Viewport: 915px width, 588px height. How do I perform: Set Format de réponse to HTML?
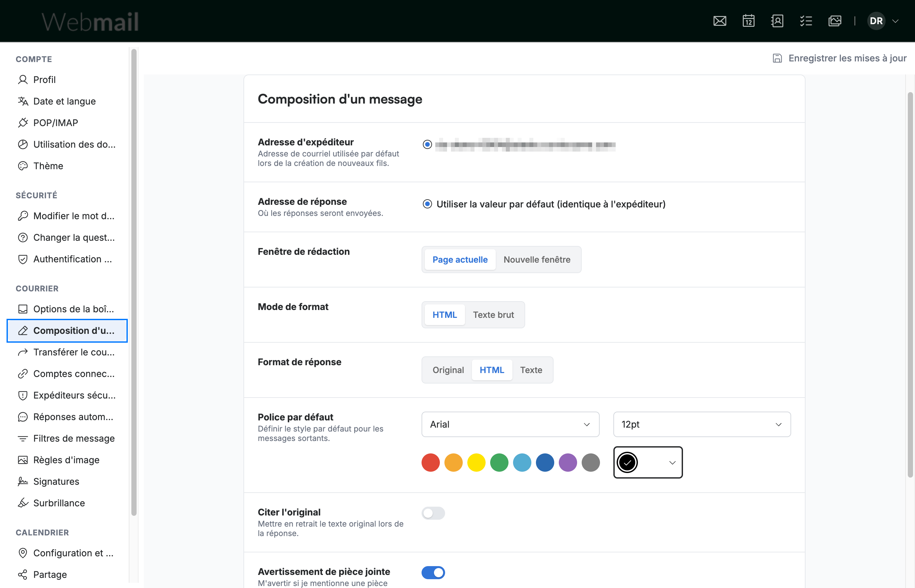click(x=492, y=370)
